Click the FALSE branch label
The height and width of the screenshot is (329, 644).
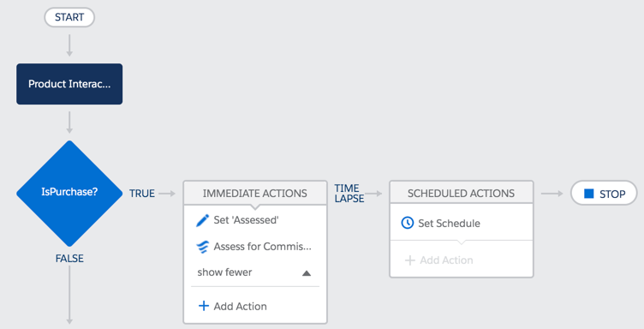[69, 259]
